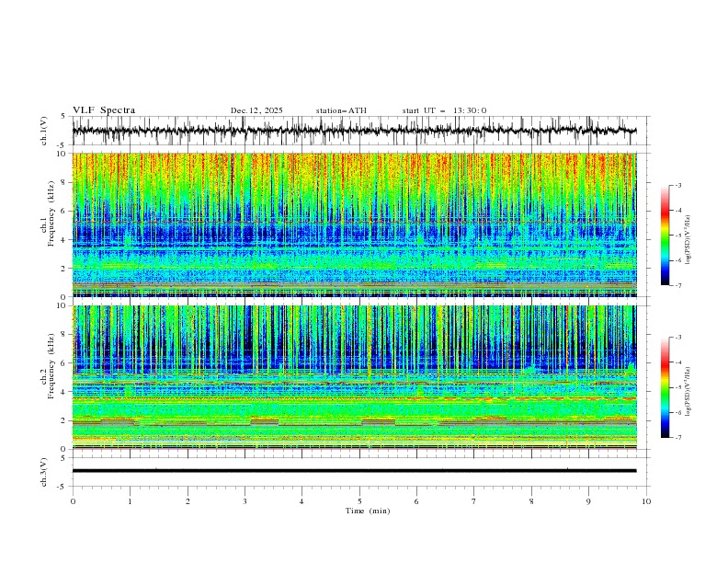Click the "ch.1(V)" axis label
Viewport: 728px width, 563px height.
click(44, 131)
